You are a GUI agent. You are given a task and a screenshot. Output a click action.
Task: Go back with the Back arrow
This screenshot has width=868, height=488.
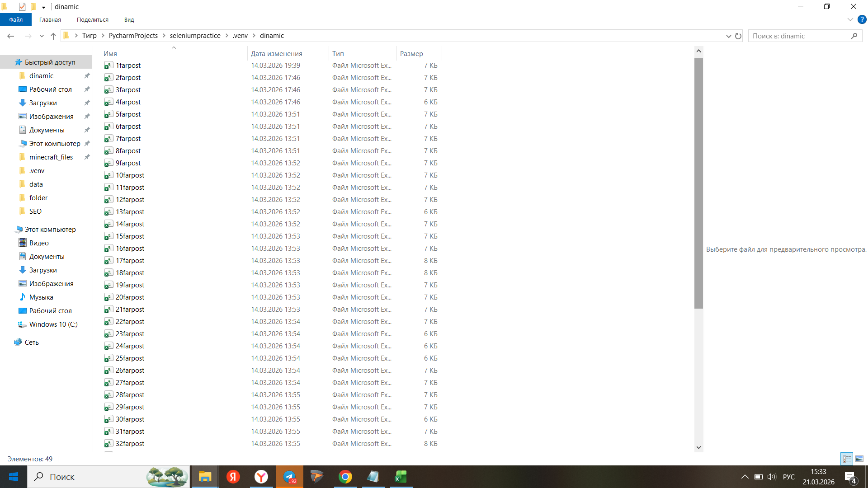click(x=11, y=36)
